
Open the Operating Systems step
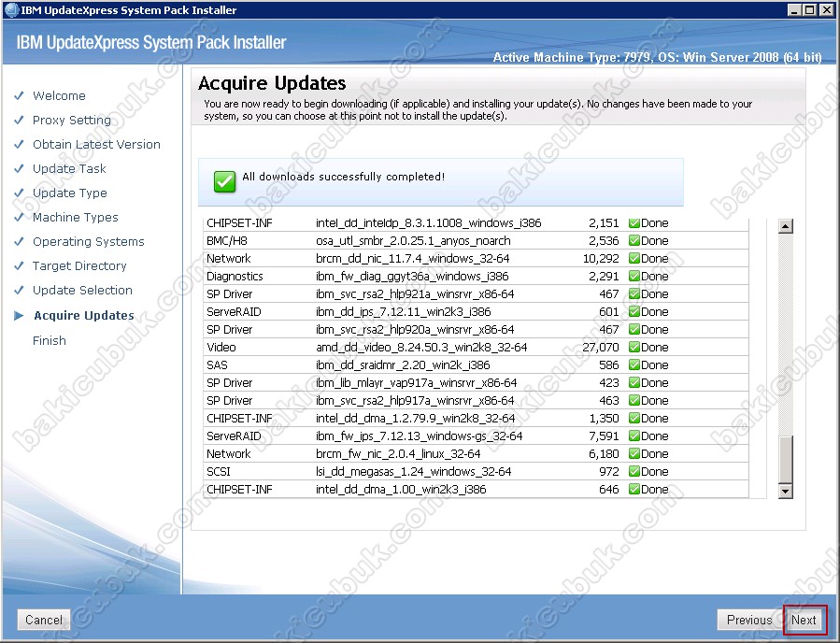(x=89, y=242)
